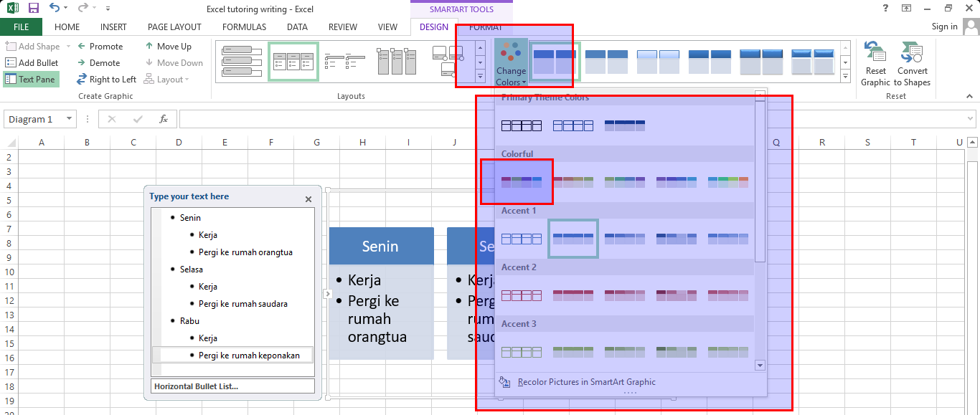Image resolution: width=980 pixels, height=415 pixels.
Task: Toggle Right to Left layout
Action: (106, 80)
